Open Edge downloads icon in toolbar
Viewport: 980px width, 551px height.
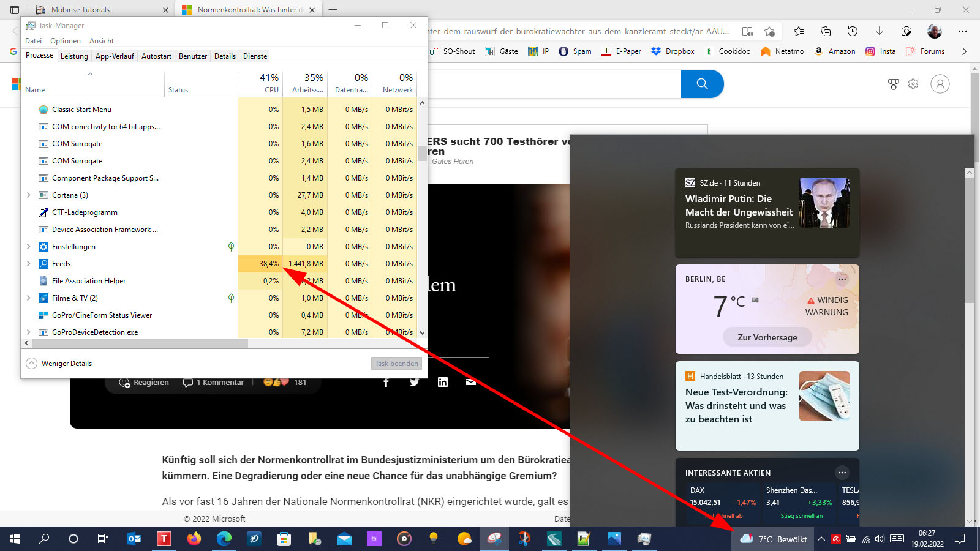point(879,31)
